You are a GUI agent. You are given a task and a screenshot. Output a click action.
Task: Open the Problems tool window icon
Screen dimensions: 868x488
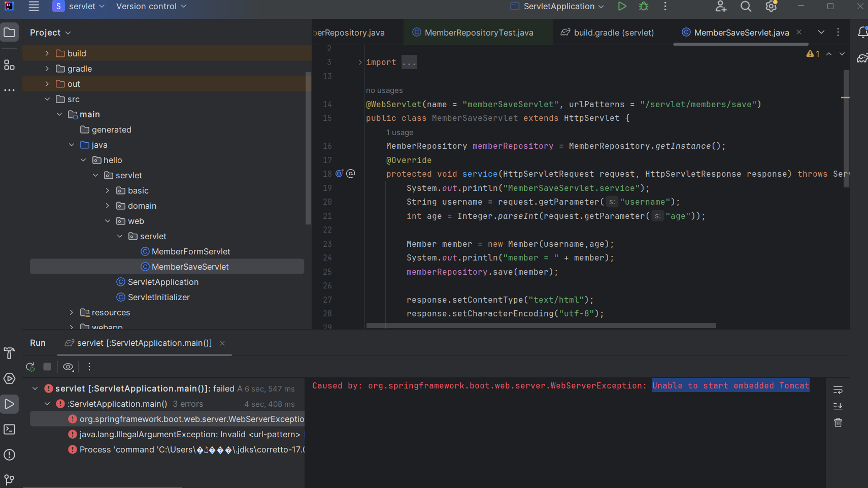coord(9,455)
